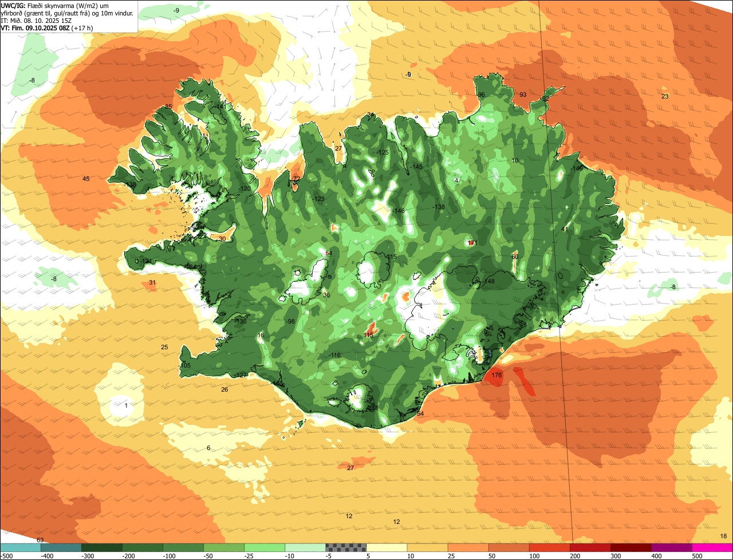Click the -125 value in north Iceland
Viewport: 733px width, 560px height.
coord(383,152)
